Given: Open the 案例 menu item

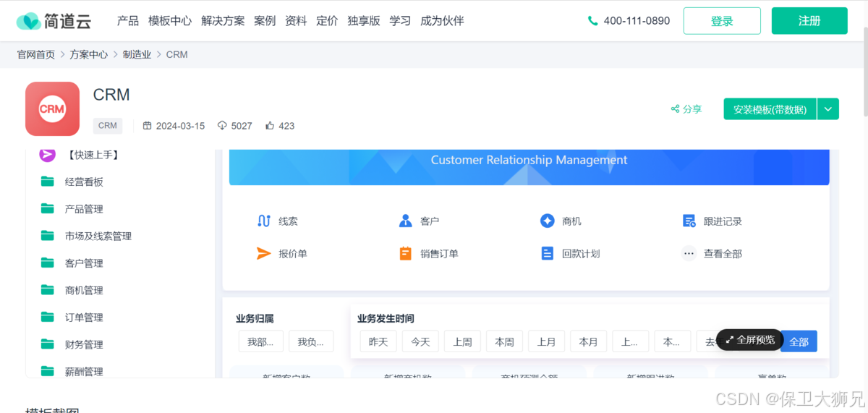Looking at the screenshot, I should pos(265,21).
